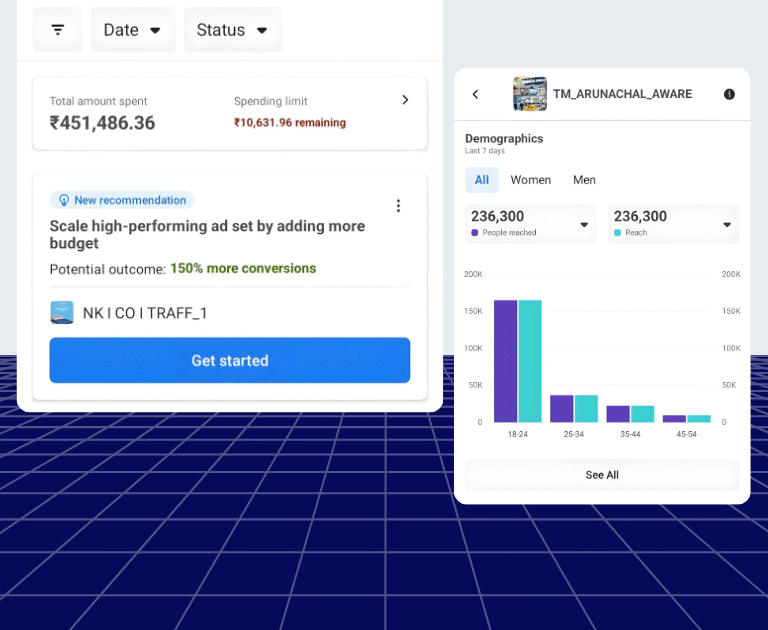Screen dimensions: 768x630
Task: Click the lightbulb New recommendation badge
Action: [122, 200]
